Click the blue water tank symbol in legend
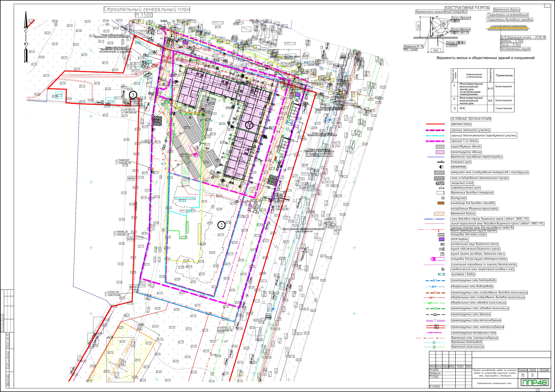Viewport: 555px width, 392px height. pyautogui.click(x=441, y=274)
